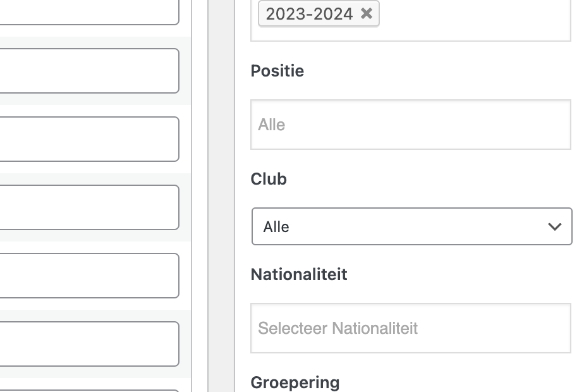Image resolution: width=584 pixels, height=392 pixels.
Task: Focus the cut-off text box at bottom left
Action: tap(88, 389)
